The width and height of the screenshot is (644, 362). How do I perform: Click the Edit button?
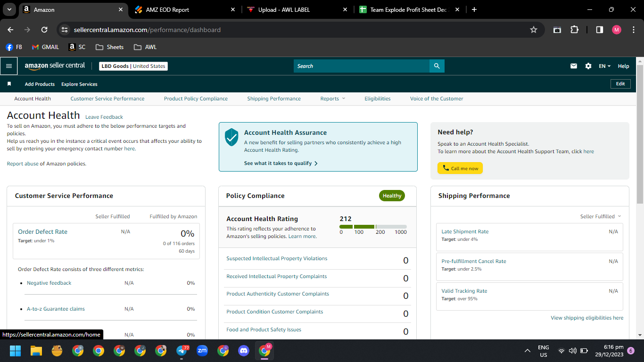[620, 84]
